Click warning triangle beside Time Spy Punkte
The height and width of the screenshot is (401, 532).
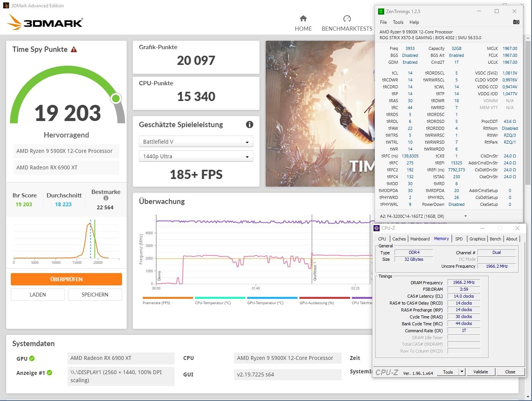pos(74,50)
